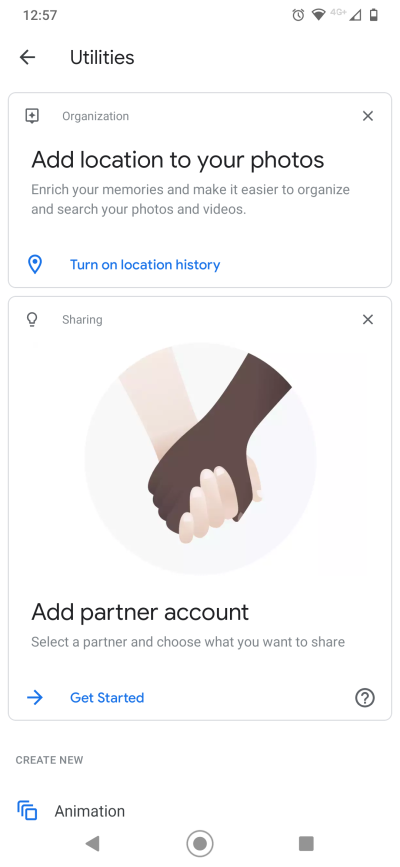Tap the Add location to your photos heading
This screenshot has height=867, width=400.
pyautogui.click(x=178, y=160)
